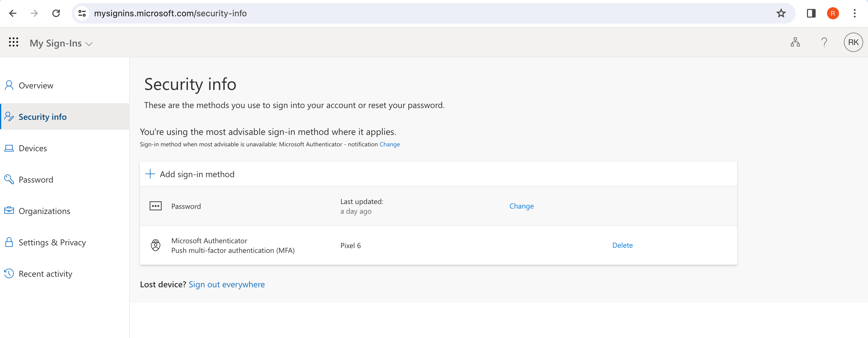The height and width of the screenshot is (338, 868).
Task: Reload the page
Action: pos(56,14)
